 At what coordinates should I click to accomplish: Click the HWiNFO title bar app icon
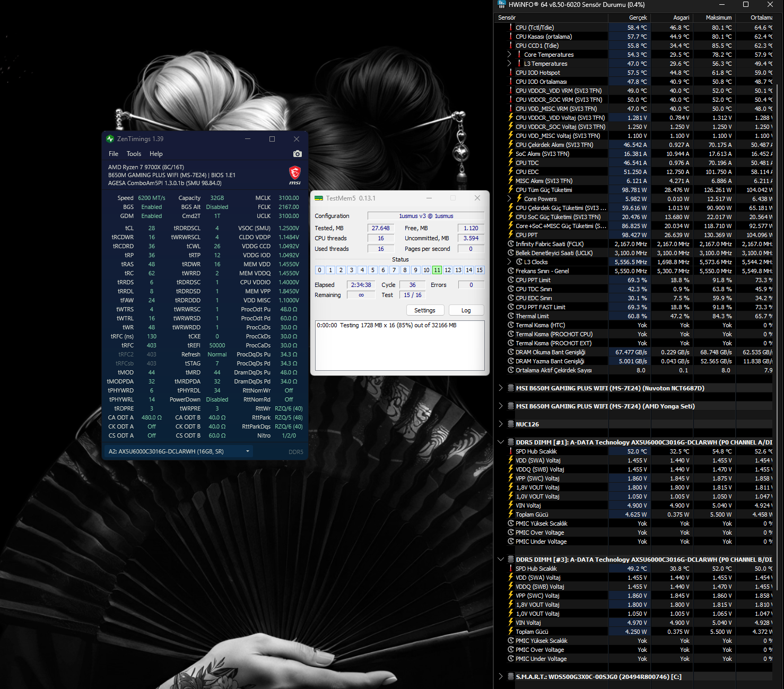tap(502, 4)
